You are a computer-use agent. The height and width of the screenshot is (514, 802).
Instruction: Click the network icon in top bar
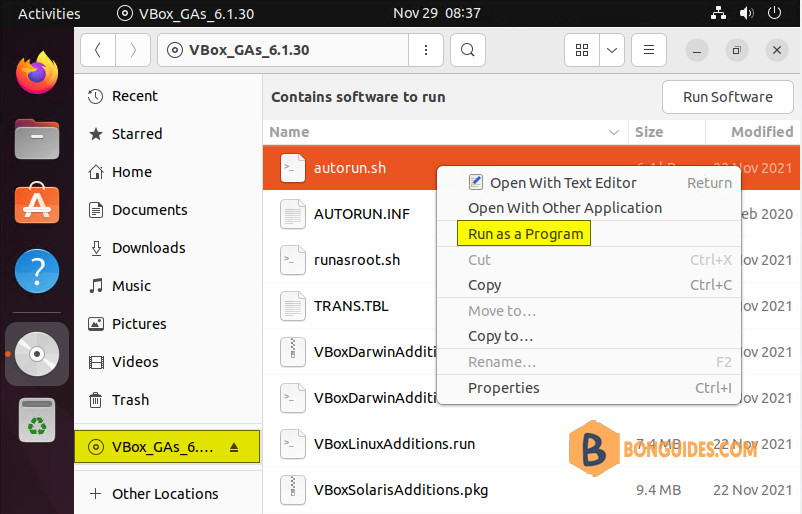718,13
